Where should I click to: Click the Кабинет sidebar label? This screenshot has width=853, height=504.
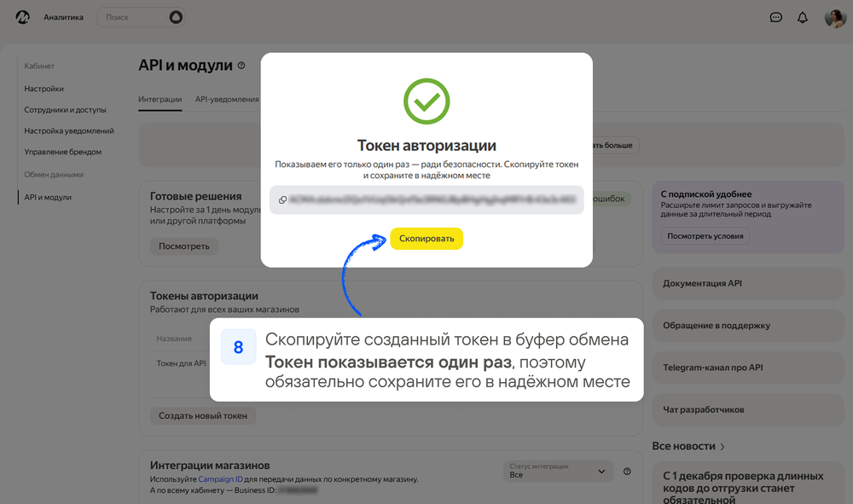(x=39, y=67)
